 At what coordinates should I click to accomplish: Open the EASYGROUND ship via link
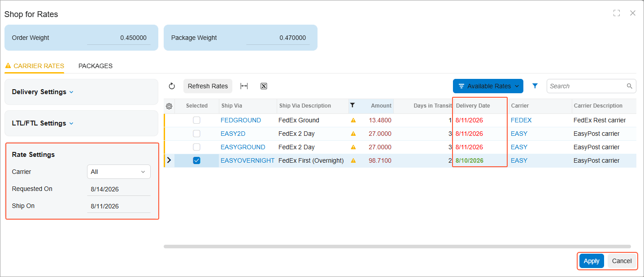click(243, 147)
